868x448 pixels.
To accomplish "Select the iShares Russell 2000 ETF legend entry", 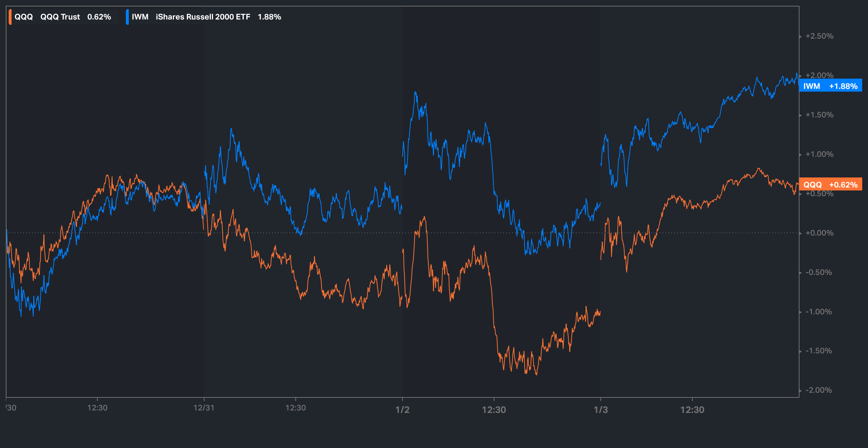I will click(x=203, y=17).
